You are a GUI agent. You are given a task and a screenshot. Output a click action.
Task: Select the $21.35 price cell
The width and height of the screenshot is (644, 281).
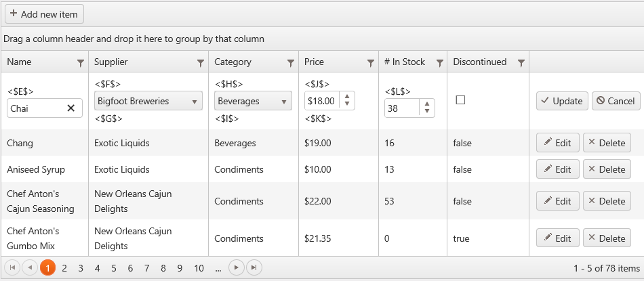(x=339, y=238)
